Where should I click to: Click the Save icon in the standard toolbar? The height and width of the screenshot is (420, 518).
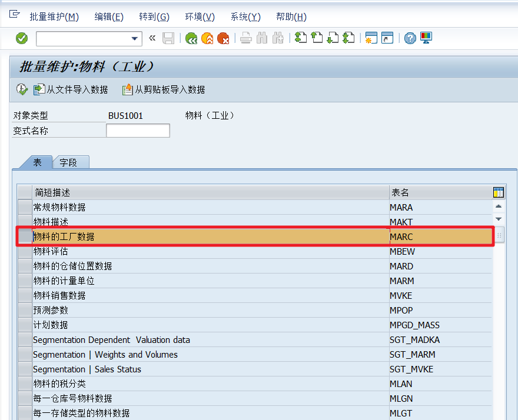pos(168,38)
